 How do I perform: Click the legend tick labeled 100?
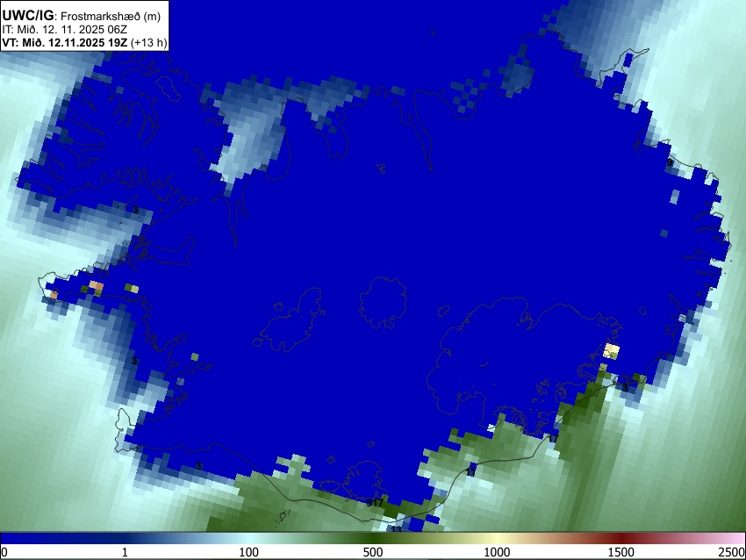[248, 552]
